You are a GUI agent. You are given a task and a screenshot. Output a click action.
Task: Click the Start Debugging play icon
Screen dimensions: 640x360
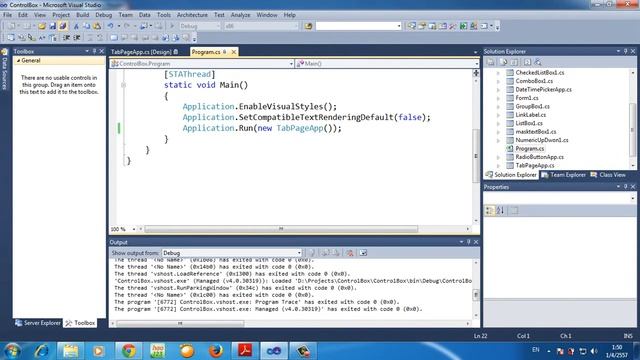(x=172, y=26)
